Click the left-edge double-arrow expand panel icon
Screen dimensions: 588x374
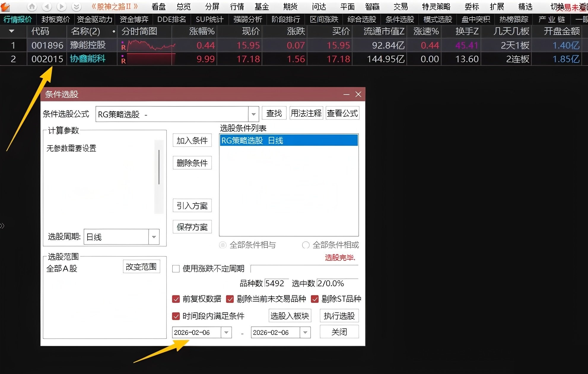click(x=2, y=226)
